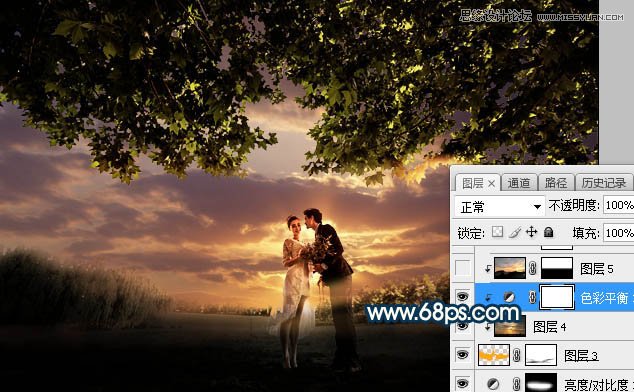Viewport: 634px width, 392px height.
Task: Select the 亮度/对比度 black layer mask
Action: (541, 382)
